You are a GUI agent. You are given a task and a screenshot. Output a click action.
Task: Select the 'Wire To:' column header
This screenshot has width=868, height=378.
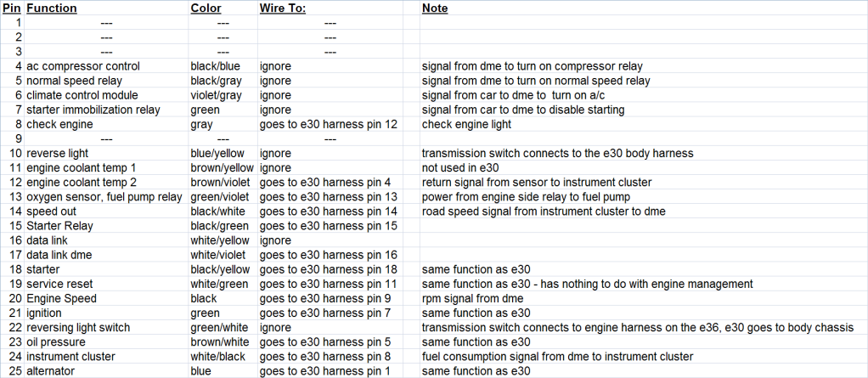tap(283, 8)
